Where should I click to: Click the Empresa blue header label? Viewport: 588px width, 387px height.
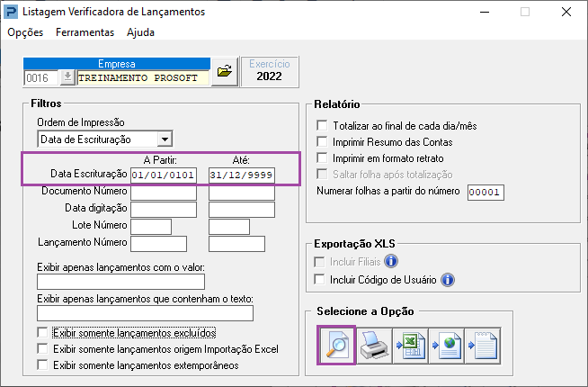(x=117, y=64)
